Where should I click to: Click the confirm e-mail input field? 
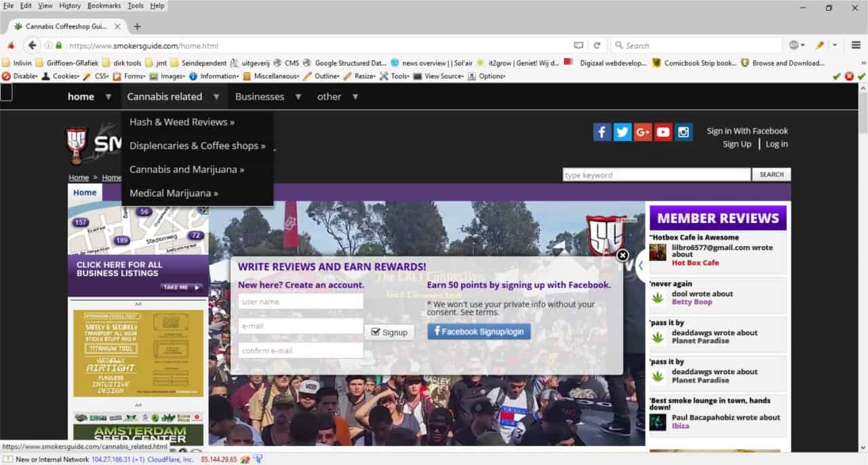(301, 350)
